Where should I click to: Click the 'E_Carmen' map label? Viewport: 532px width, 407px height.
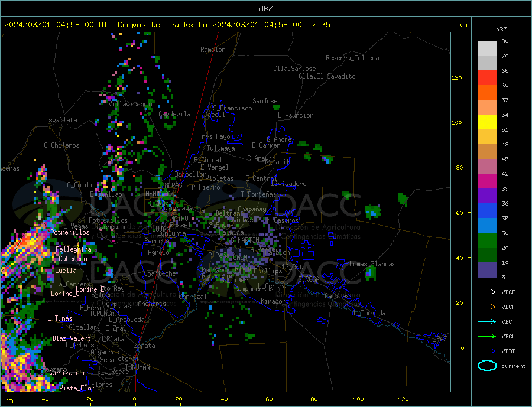coord(266,145)
